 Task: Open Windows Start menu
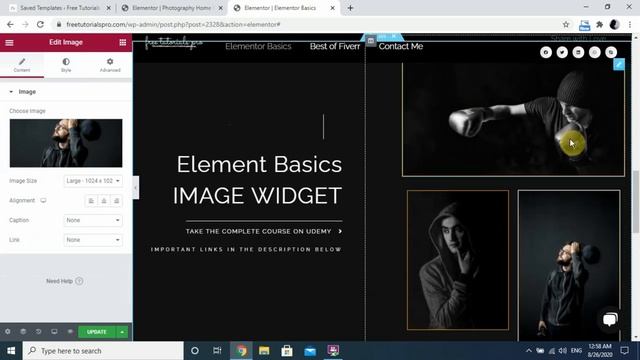pyautogui.click(x=11, y=351)
